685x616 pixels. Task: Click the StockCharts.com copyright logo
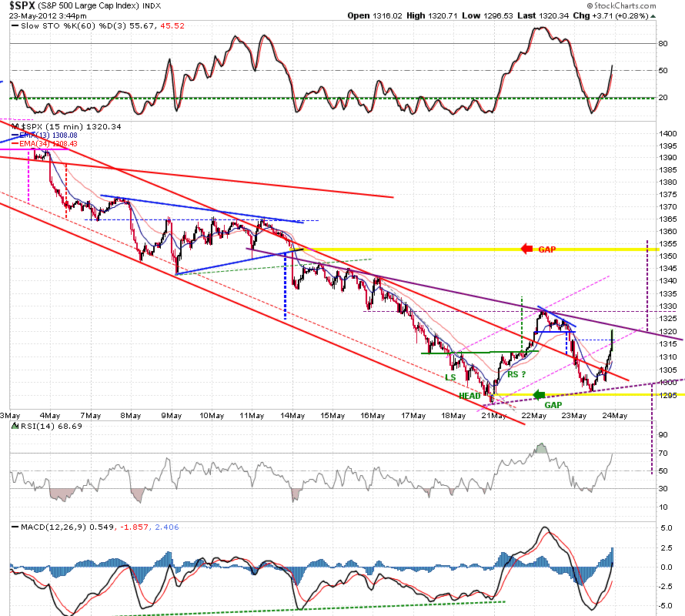tap(621, 5)
